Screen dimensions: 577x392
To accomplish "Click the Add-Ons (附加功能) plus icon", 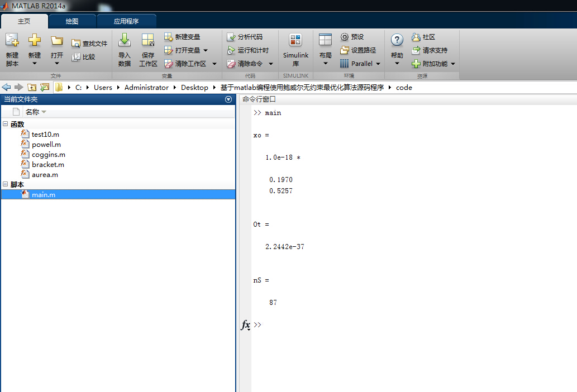I will point(416,64).
